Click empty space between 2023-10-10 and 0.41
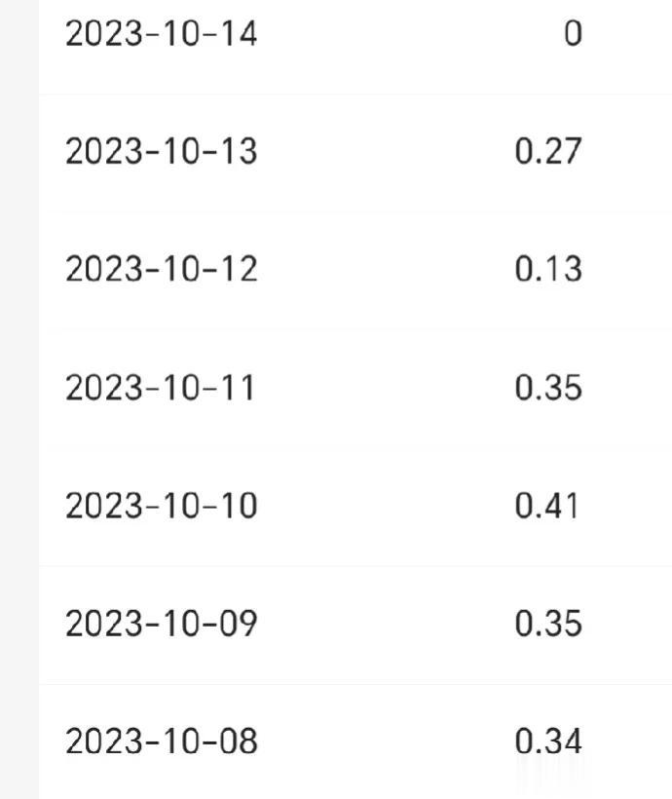672x799 pixels. click(386, 506)
